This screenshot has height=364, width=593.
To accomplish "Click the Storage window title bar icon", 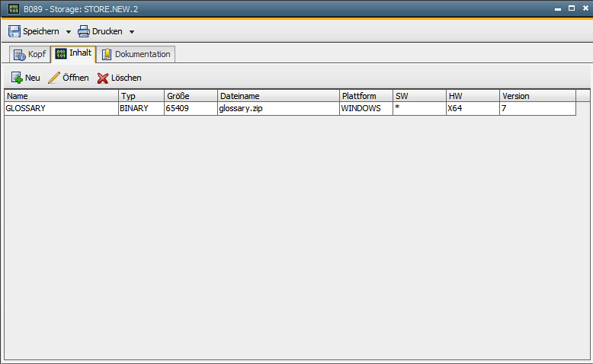I will [14, 8].
